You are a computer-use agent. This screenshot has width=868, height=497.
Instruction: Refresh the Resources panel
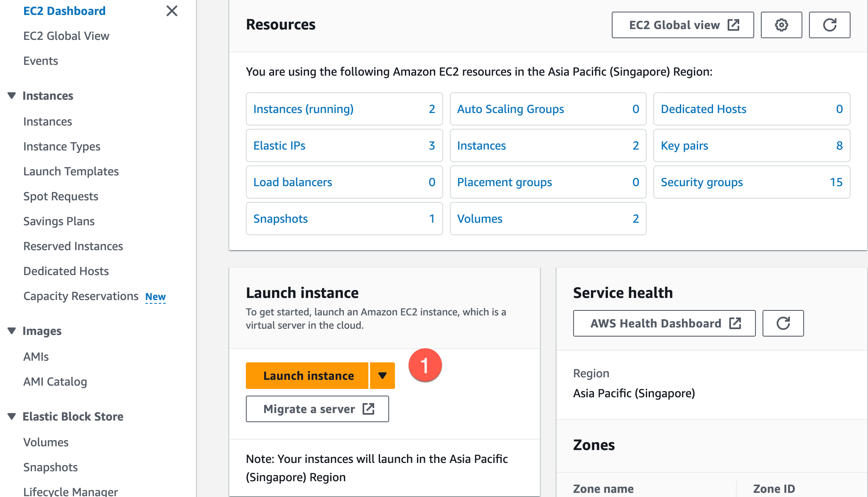[x=829, y=25]
